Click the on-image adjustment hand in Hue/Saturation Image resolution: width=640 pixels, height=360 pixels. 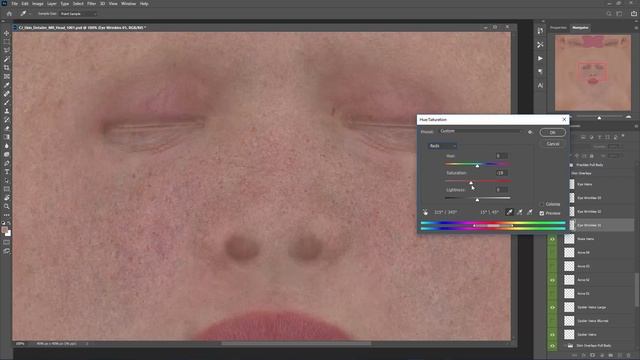pyautogui.click(x=426, y=212)
